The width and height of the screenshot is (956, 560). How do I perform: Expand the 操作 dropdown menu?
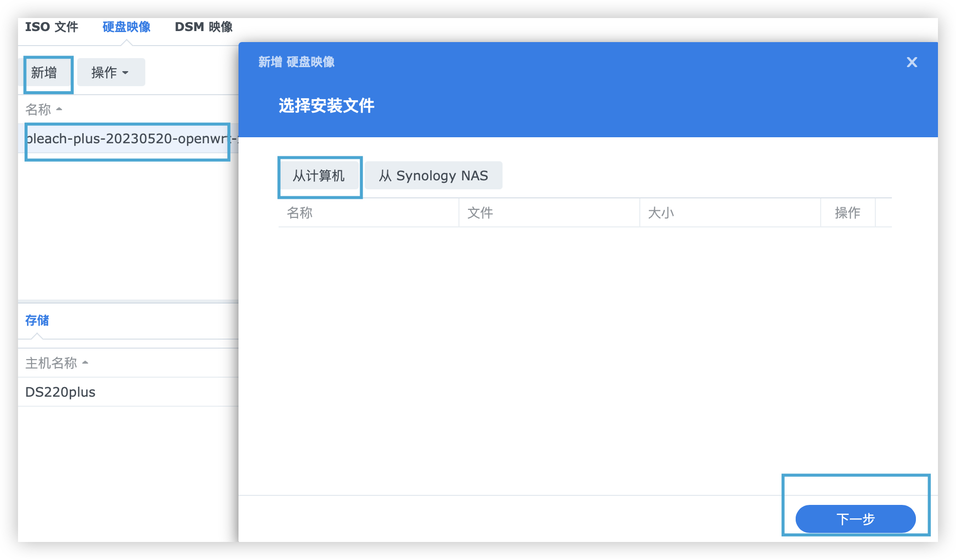[111, 73]
